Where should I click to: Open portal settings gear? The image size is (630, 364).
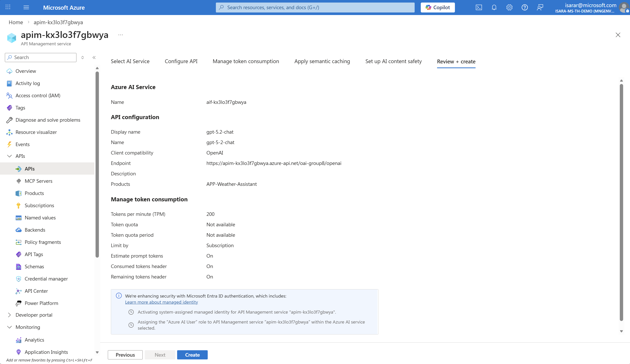pyautogui.click(x=509, y=7)
